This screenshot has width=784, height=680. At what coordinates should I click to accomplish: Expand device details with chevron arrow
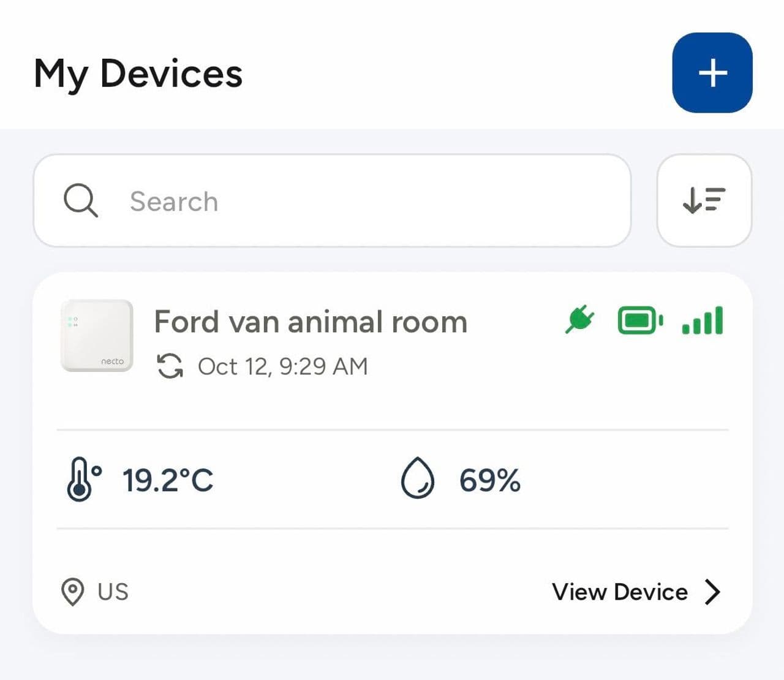[x=712, y=592]
